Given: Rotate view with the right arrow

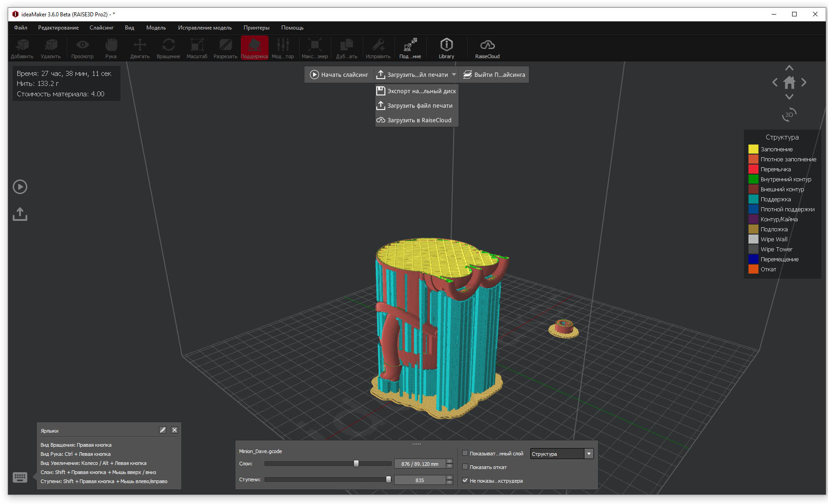Looking at the screenshot, I should click(804, 82).
